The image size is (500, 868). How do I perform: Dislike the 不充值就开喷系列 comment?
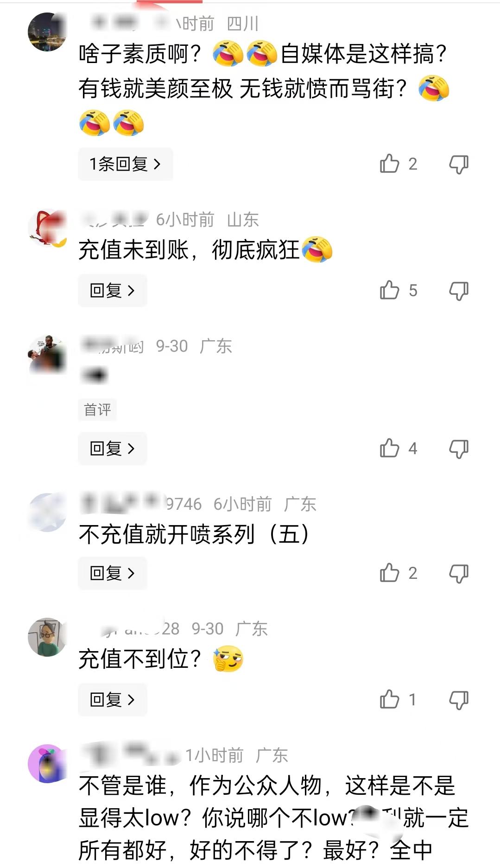459,573
